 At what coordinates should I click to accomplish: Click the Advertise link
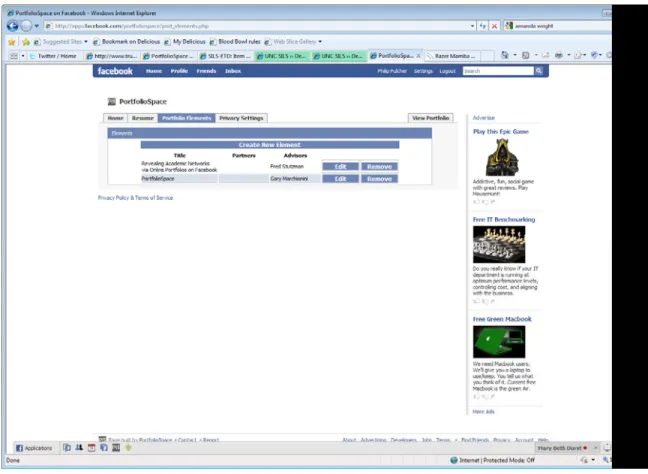(x=484, y=118)
